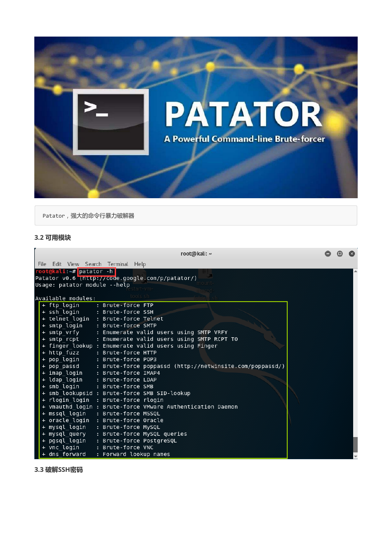392x554 pixels.
Task: Open the Search menu in terminal
Action: (93, 264)
